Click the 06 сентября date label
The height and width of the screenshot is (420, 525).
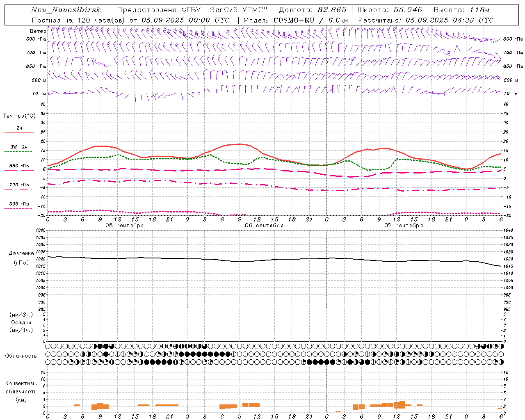pyautogui.click(x=264, y=226)
